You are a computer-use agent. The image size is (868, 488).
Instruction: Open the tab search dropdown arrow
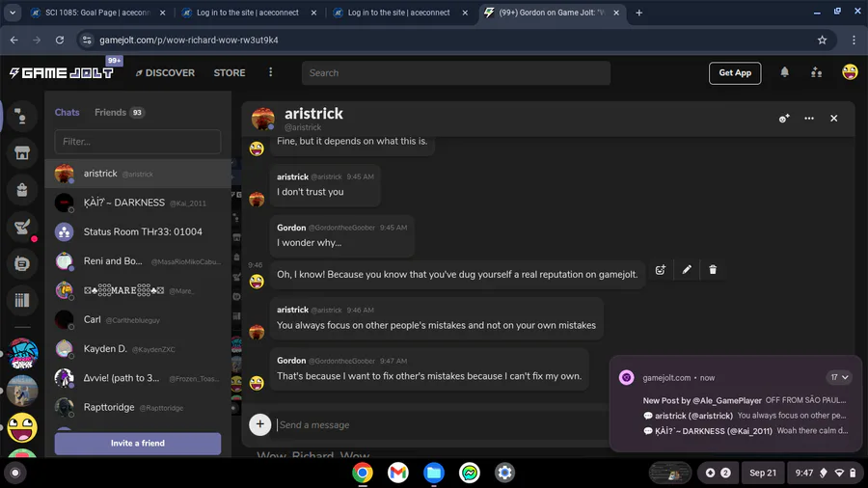pyautogui.click(x=13, y=13)
